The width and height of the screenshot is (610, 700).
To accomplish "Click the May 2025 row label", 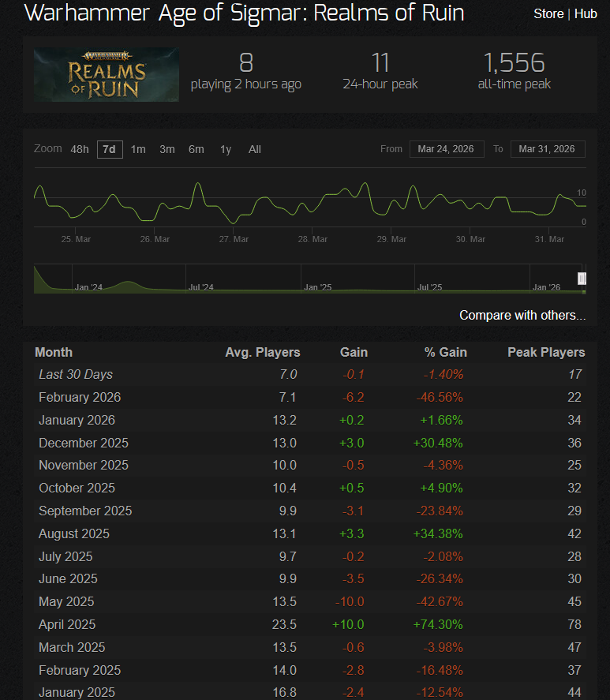I will click(x=66, y=601).
